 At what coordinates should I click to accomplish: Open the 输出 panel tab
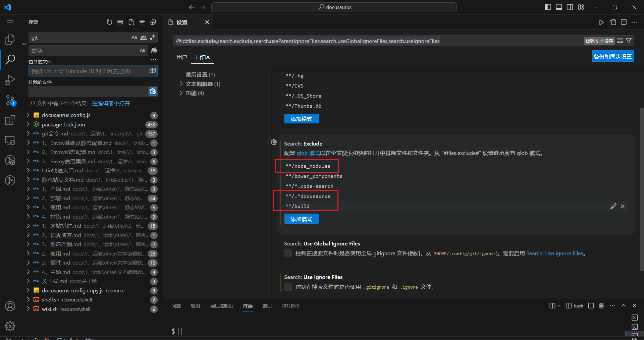click(195, 306)
